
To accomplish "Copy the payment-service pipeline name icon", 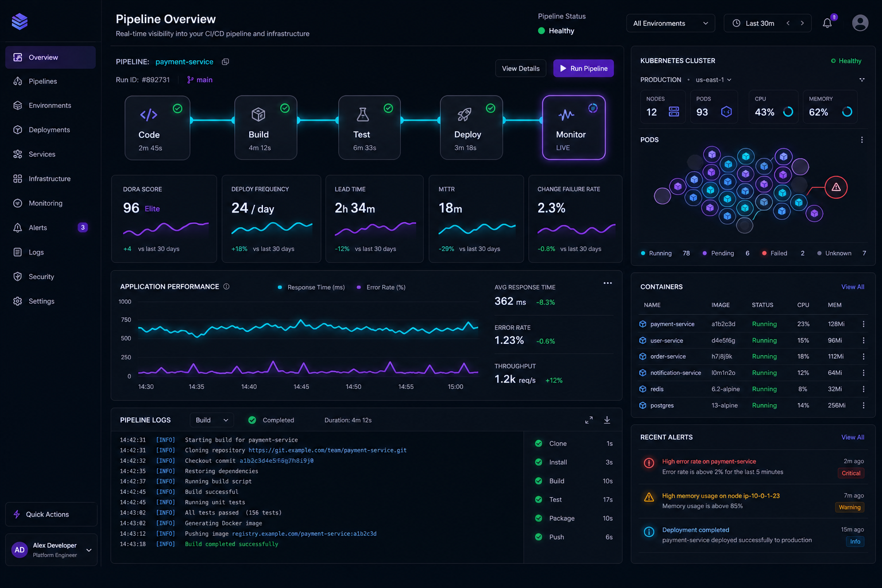I will point(226,62).
